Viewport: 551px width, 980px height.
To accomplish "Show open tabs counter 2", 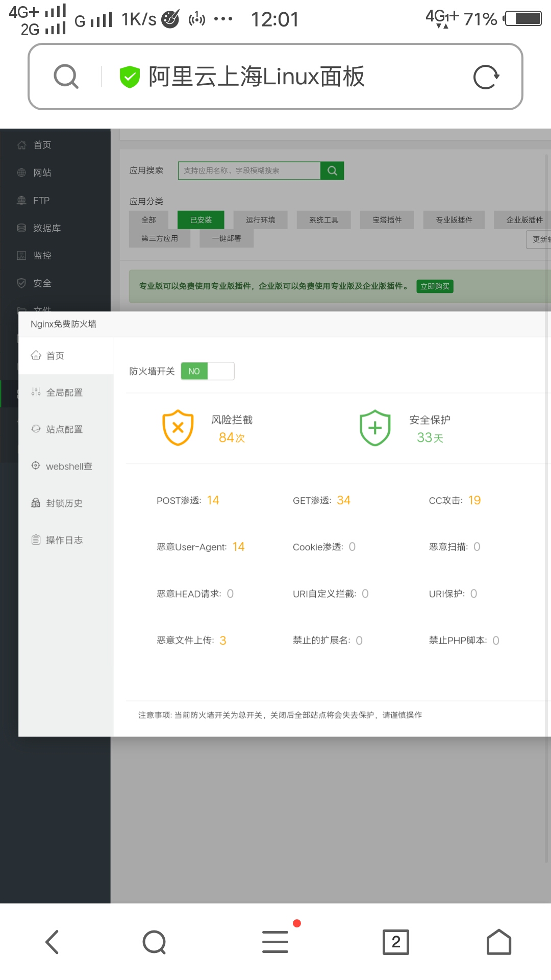I will [396, 942].
